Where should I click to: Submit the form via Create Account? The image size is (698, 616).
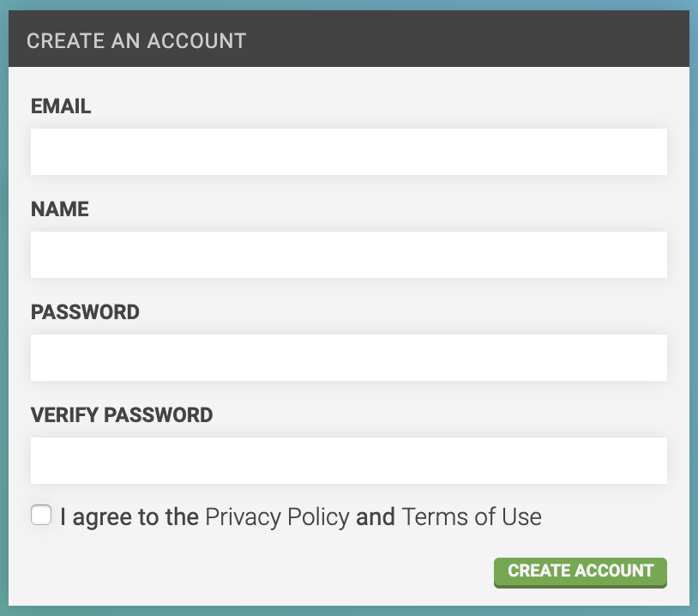coord(580,571)
